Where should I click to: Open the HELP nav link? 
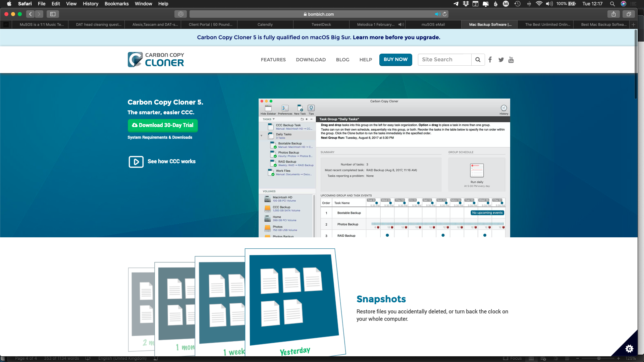[366, 60]
